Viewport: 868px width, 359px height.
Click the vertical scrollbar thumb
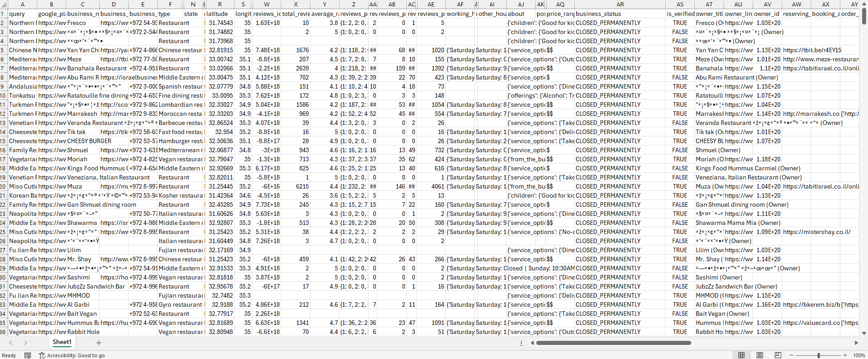(x=864, y=16)
